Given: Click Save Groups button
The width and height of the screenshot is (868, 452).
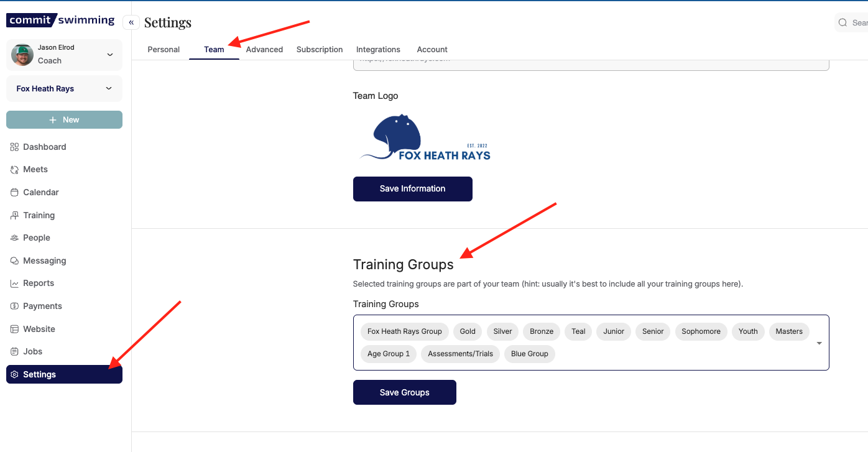Looking at the screenshot, I should tap(405, 392).
